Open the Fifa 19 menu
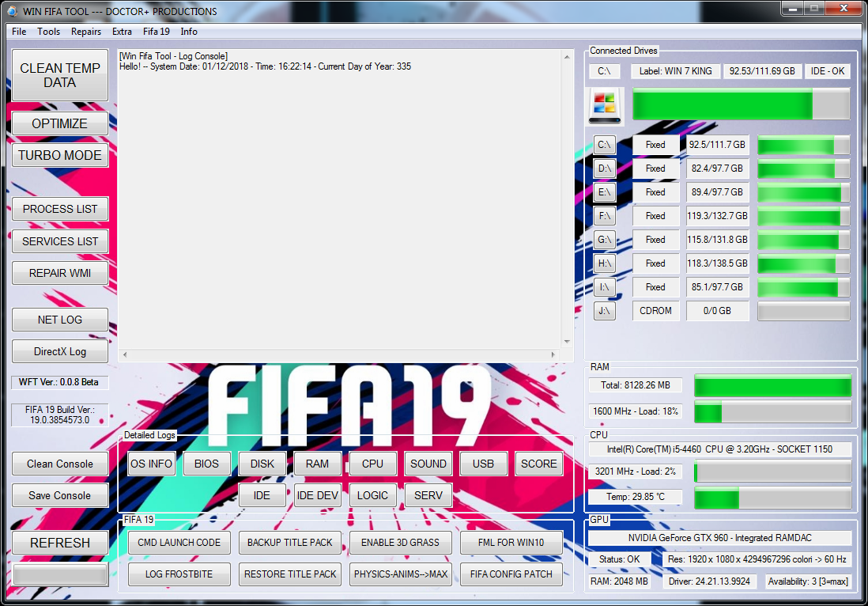868x606 pixels. [156, 32]
